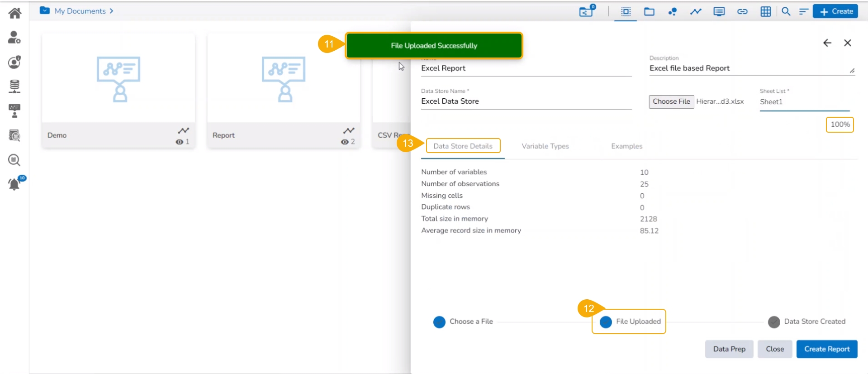The image size is (868, 374).
Task: Open the Demo report thumbnail
Action: (x=119, y=79)
